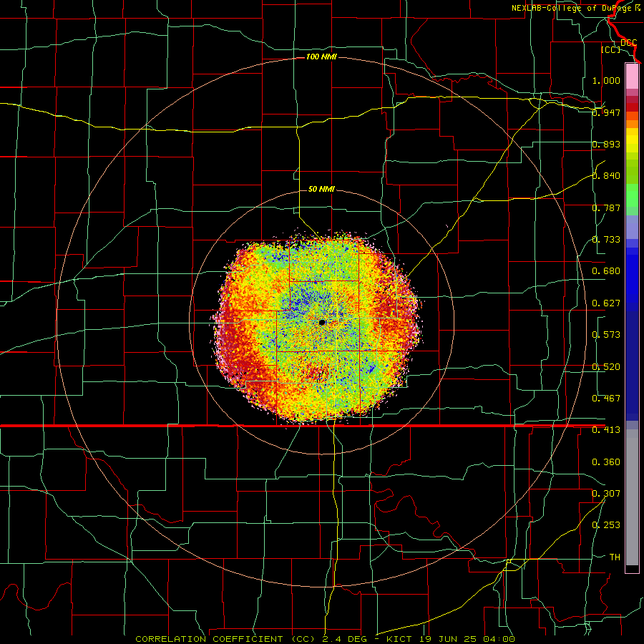The width and height of the screenshot is (644, 644).
Task: Select the 0.787 legend value
Action: click(x=606, y=208)
